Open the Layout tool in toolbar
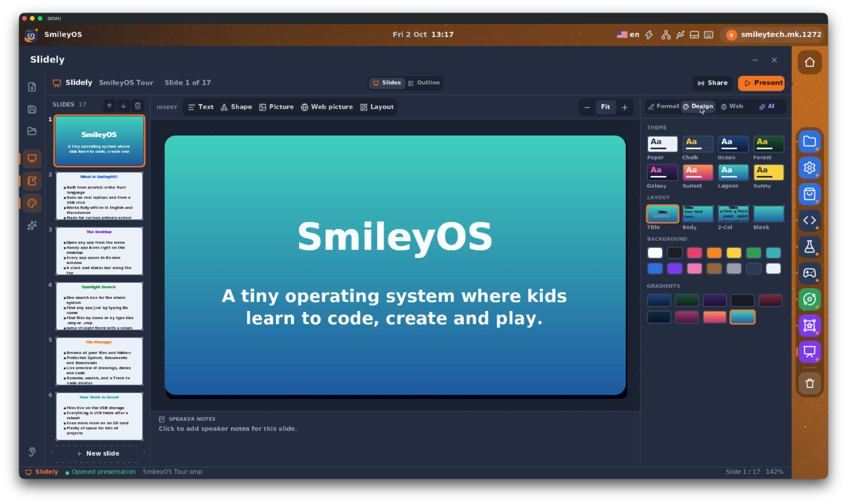 (x=377, y=107)
